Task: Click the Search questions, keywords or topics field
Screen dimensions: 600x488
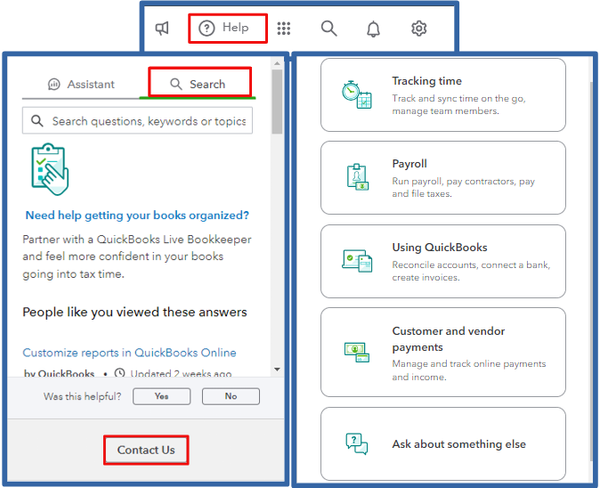Action: [x=137, y=121]
